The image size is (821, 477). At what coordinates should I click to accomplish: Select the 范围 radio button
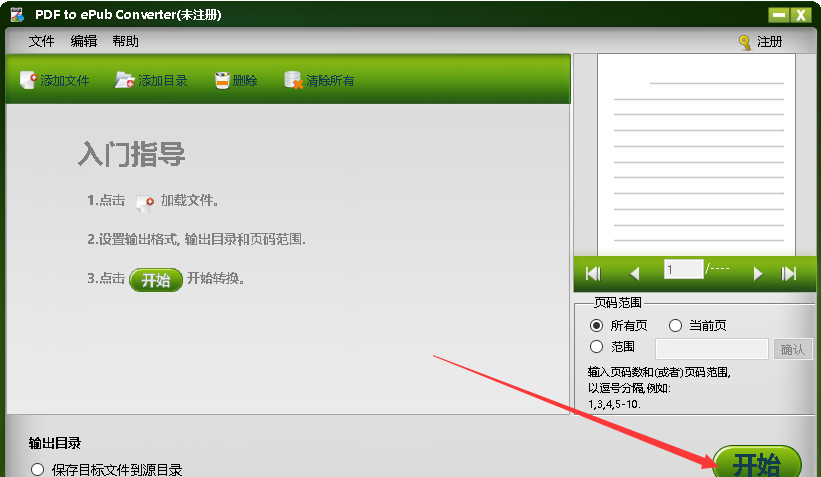pos(596,347)
